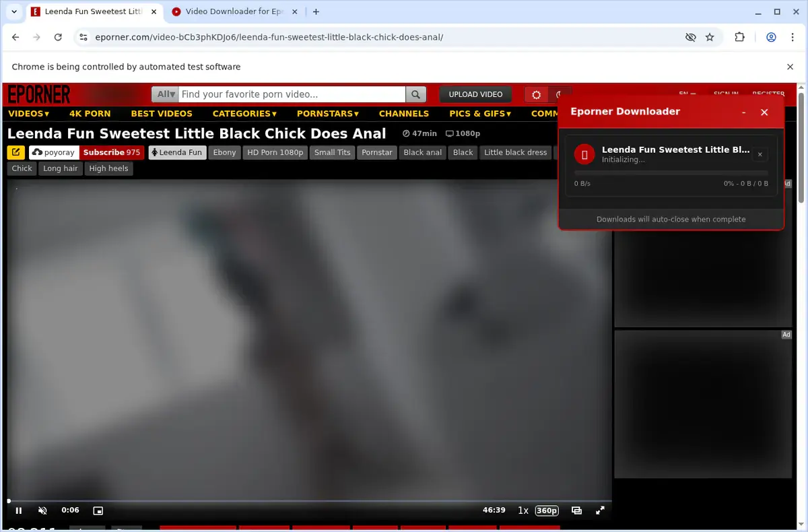This screenshot has height=532, width=808.
Task: Close the Eporner Downloader panel
Action: click(764, 112)
